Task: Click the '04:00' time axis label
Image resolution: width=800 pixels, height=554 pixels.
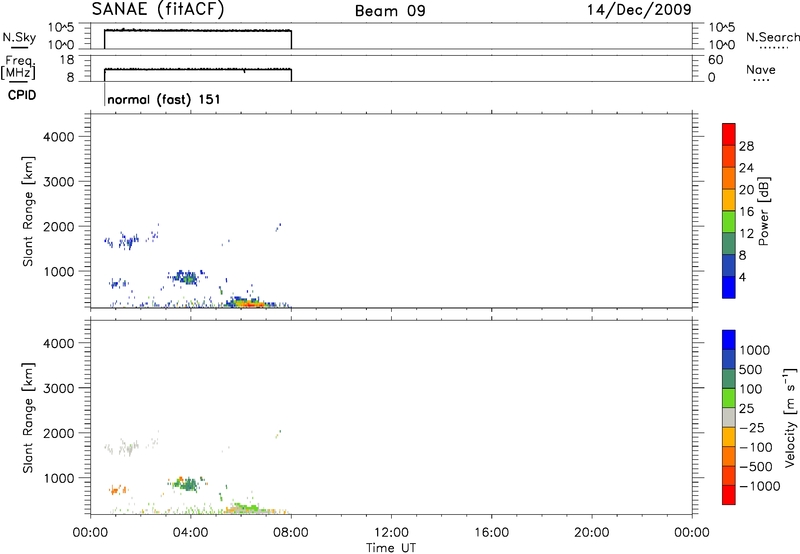Action: [191, 533]
